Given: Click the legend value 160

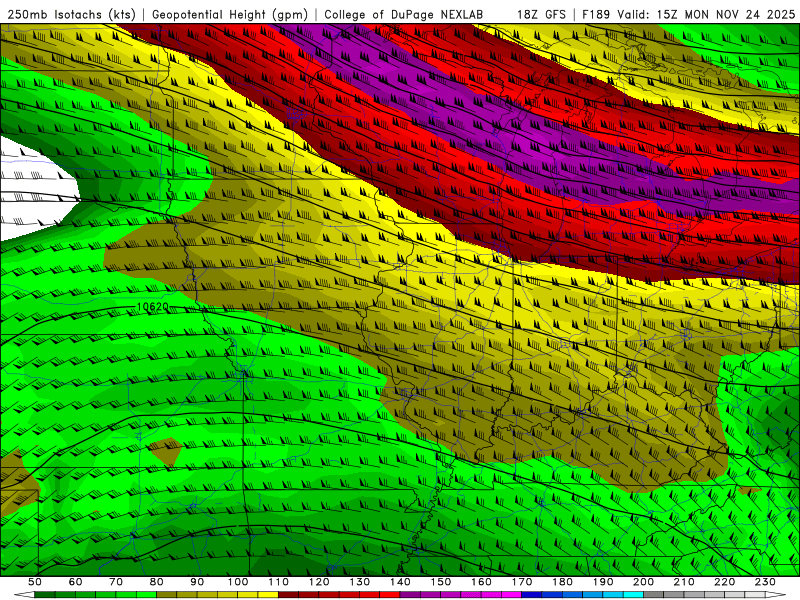Looking at the screenshot, I should point(481,582).
